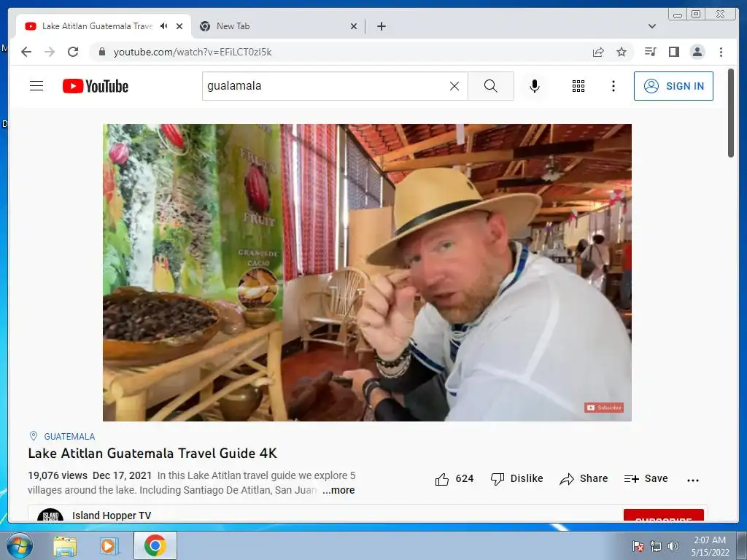Expand description with ...more

pyautogui.click(x=338, y=490)
